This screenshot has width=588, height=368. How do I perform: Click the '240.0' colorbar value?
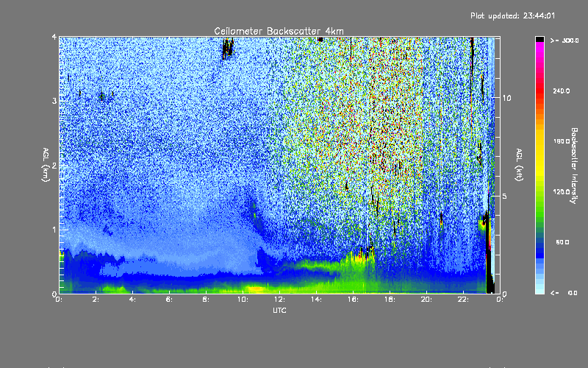562,91
